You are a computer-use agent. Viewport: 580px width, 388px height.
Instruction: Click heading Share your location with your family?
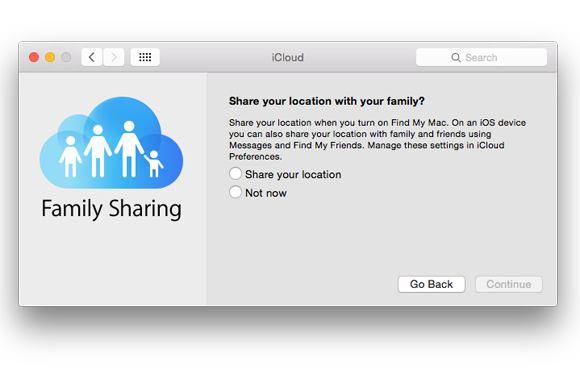pos(327,101)
